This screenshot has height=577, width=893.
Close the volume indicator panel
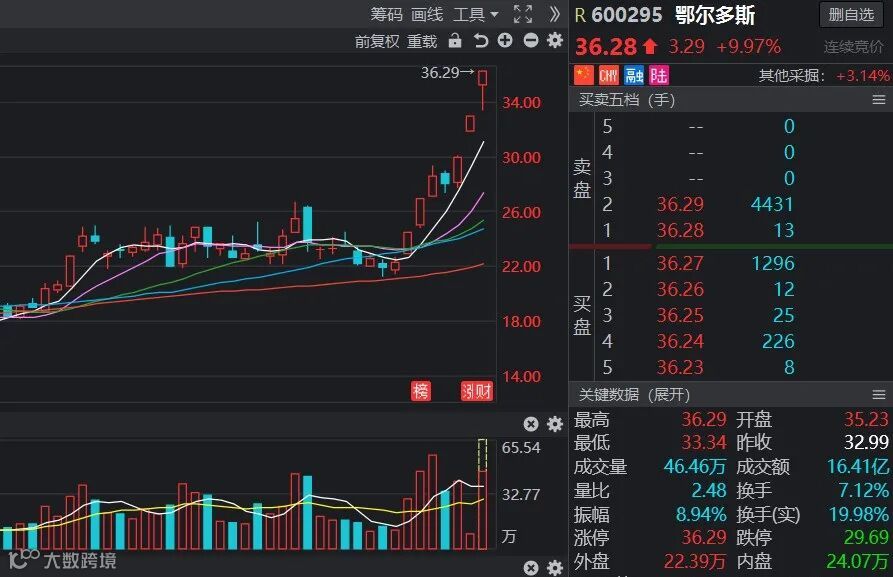coord(531,424)
